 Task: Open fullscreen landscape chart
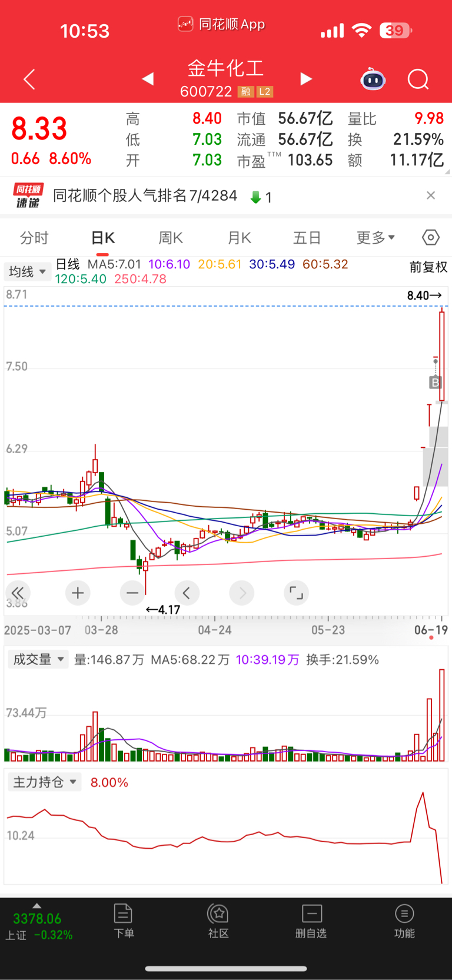(296, 593)
